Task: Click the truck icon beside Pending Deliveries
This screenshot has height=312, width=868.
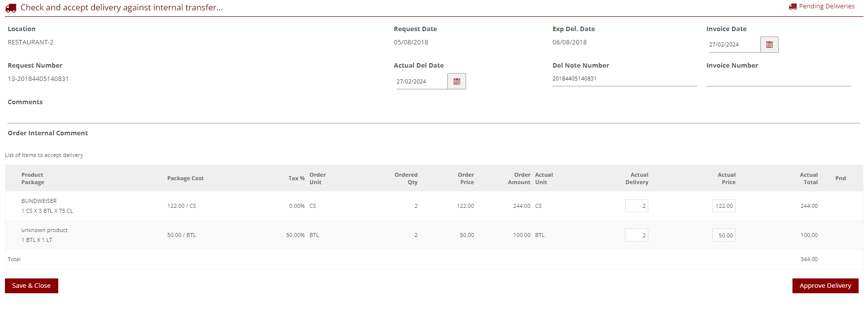Action: (792, 6)
